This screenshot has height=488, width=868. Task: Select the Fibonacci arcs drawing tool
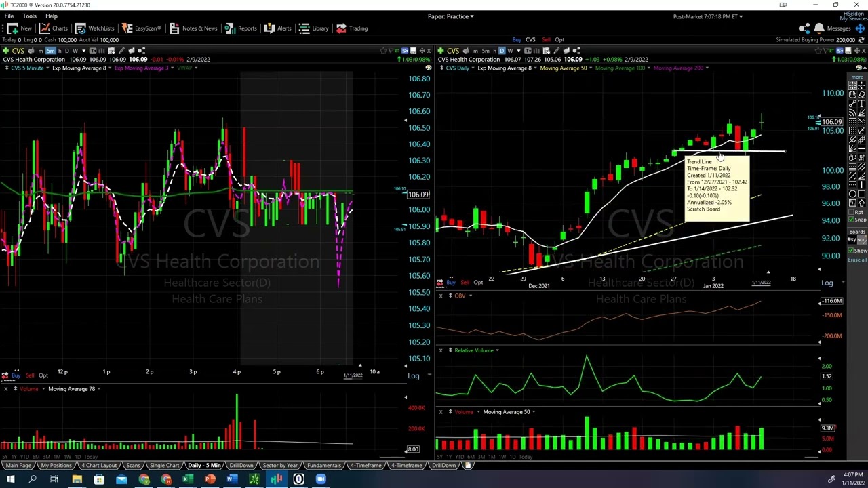(x=852, y=113)
